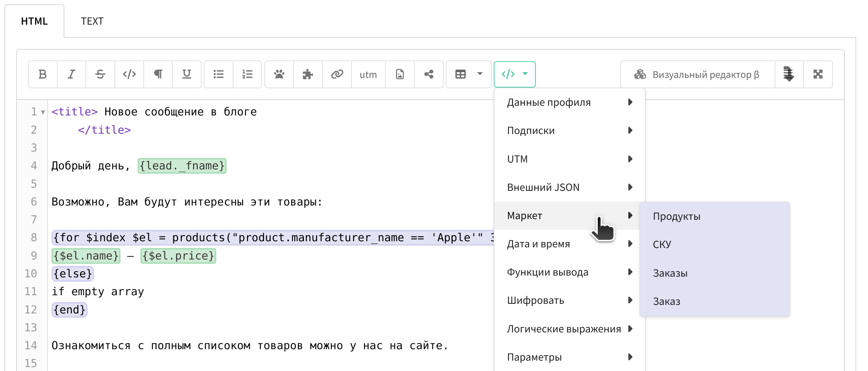Click the text 'Возможно, Вам будут интересны эти товары:'

pos(187,202)
